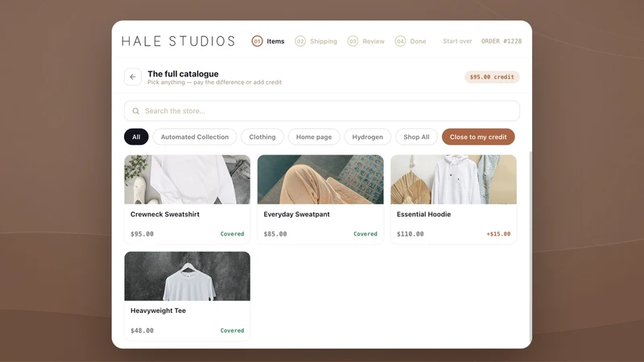This screenshot has width=644, height=362.
Task: Click the $95.00 sweatshirt price
Action: coord(142,234)
